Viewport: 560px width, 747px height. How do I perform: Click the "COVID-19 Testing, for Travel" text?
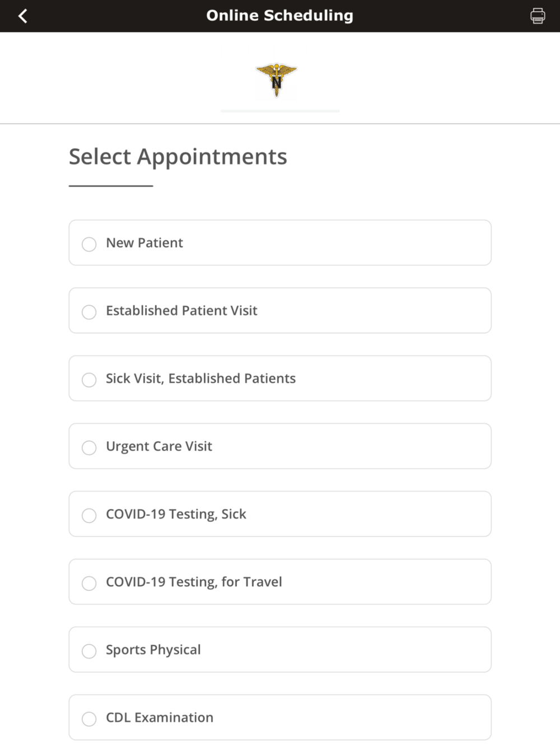194,582
